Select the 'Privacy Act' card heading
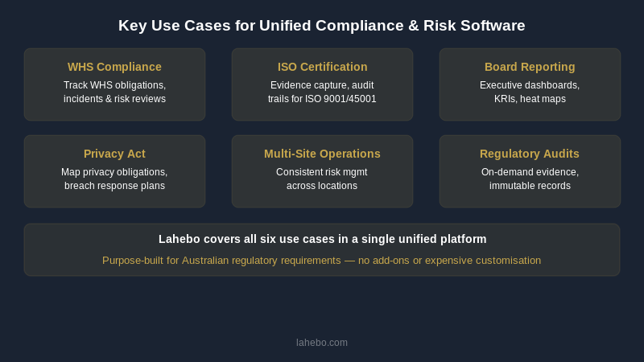644x362 pixels. tap(114, 154)
